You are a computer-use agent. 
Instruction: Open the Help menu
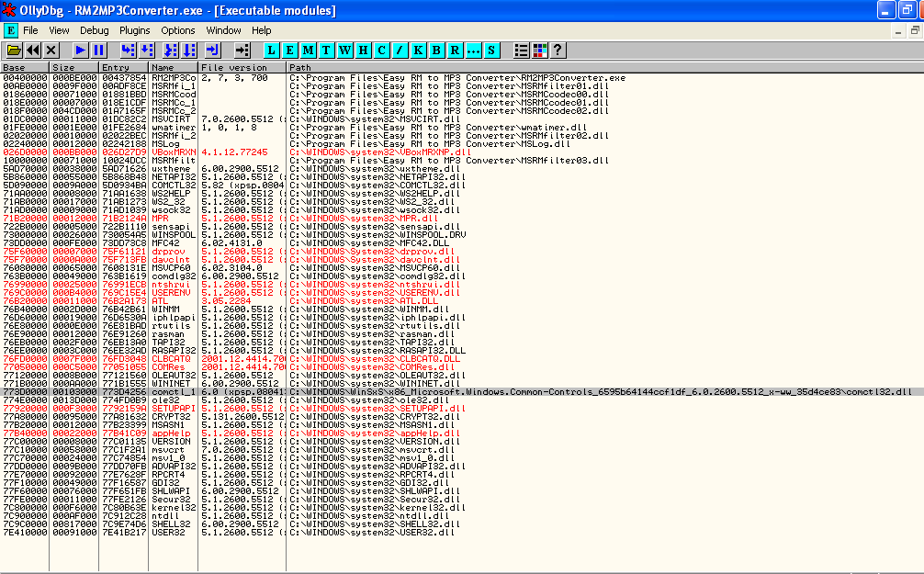point(262,30)
